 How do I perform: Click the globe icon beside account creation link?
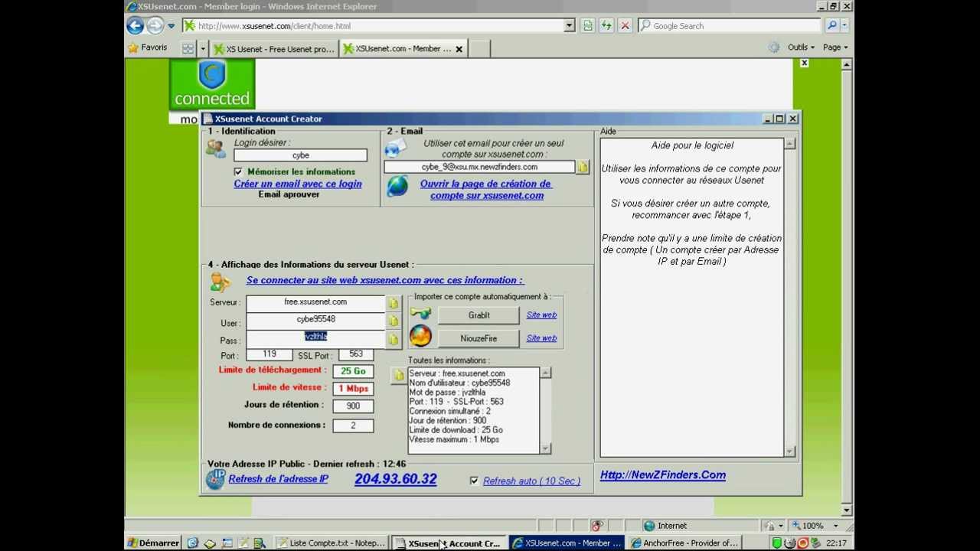tap(397, 186)
